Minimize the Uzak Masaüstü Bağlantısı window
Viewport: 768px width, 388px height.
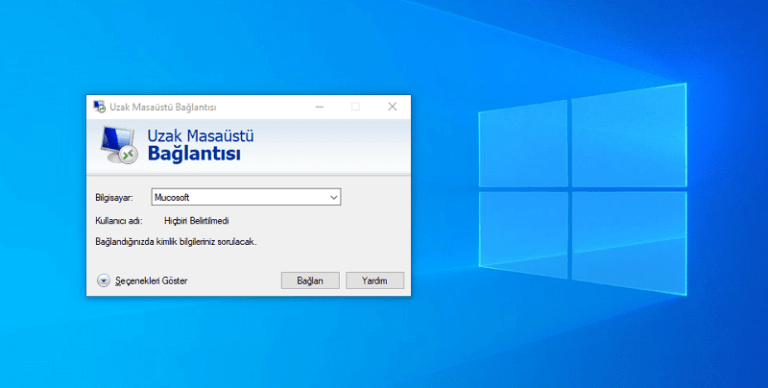[x=319, y=107]
